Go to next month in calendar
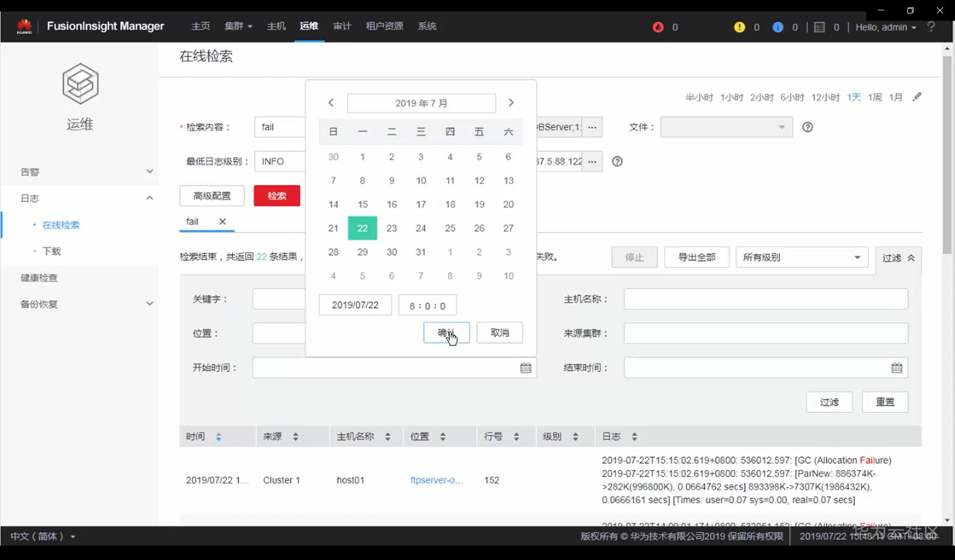This screenshot has height=560, width=955. (x=511, y=103)
